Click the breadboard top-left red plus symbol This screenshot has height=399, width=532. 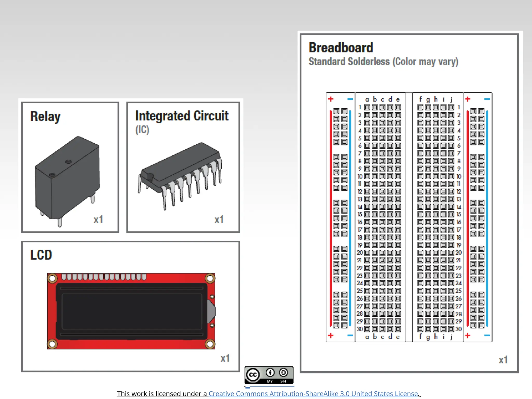tap(331, 99)
